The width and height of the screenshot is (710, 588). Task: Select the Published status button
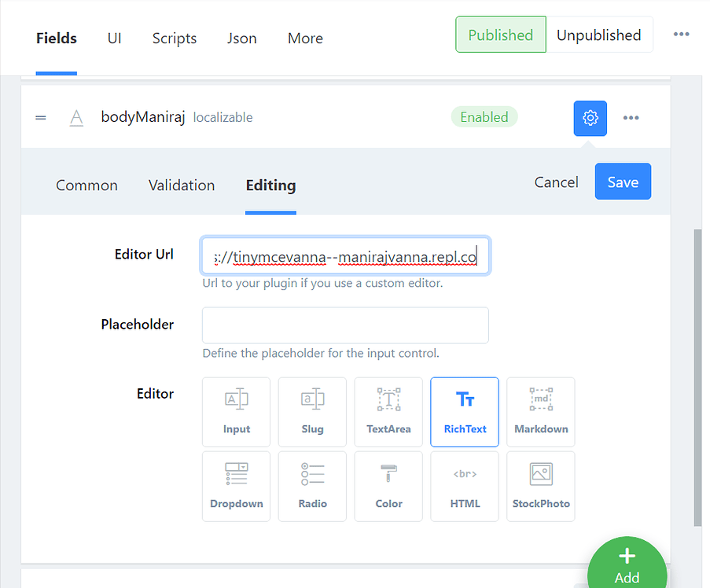click(x=501, y=35)
